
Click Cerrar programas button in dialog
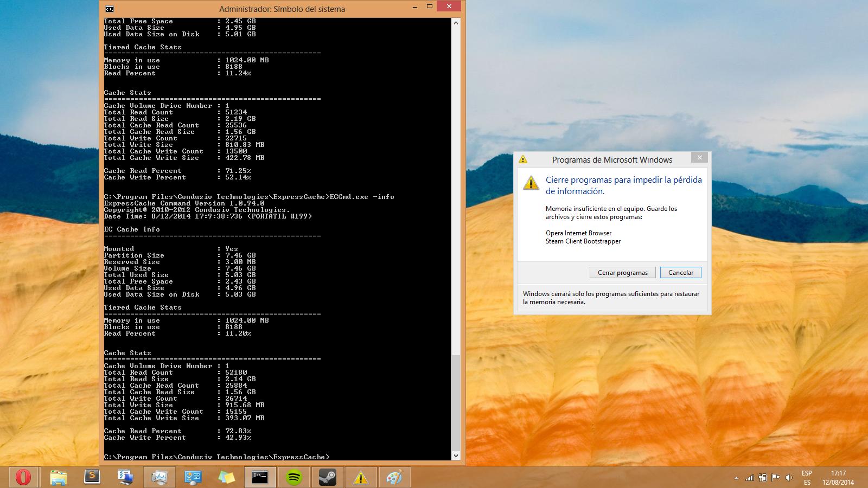click(x=623, y=273)
